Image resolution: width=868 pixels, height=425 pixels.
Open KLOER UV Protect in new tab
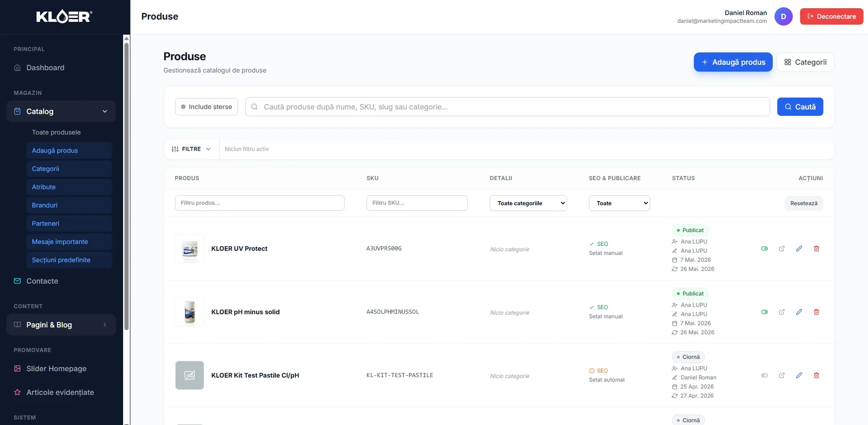click(782, 248)
